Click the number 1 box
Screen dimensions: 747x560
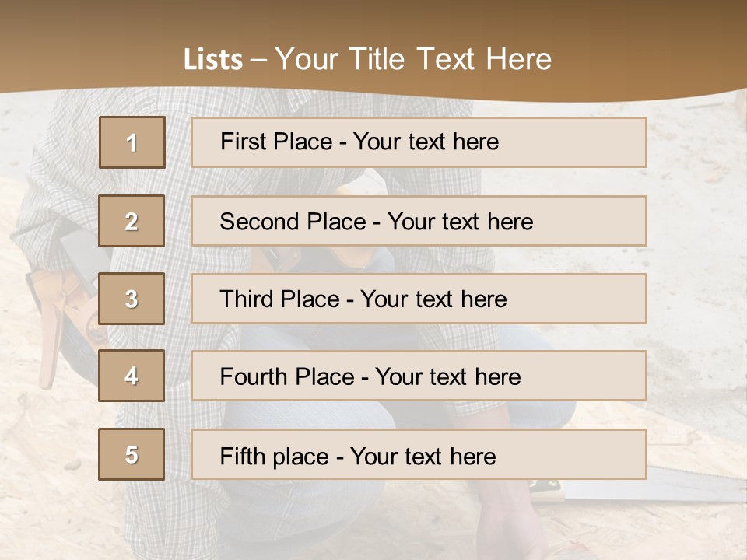[x=132, y=142]
